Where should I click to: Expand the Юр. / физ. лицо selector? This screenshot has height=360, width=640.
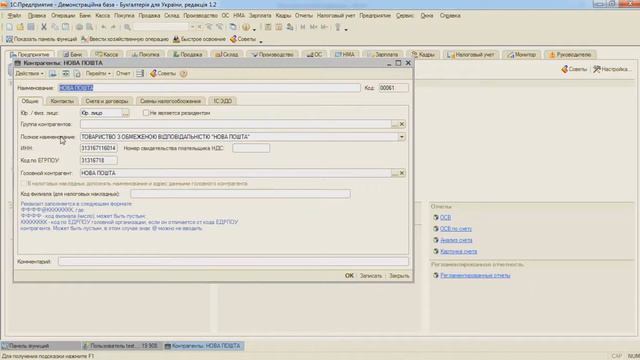point(125,113)
